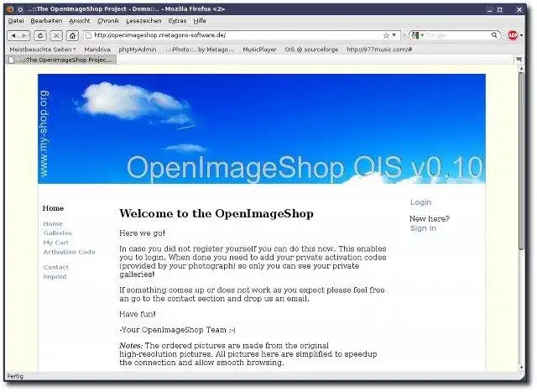Click the browser Back arrow button

coord(13,35)
